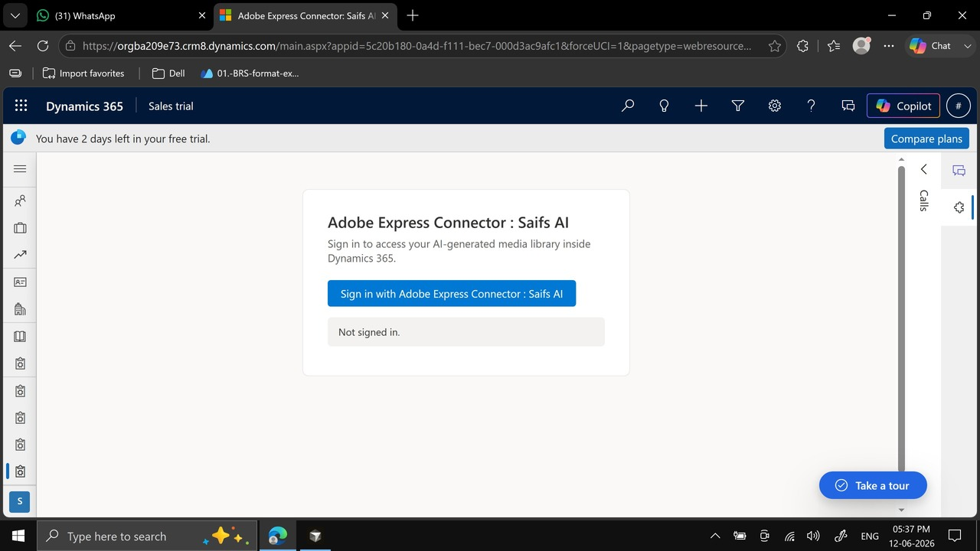Viewport: 980px width, 551px height.
Task: Refresh the browser page
Action: (43, 46)
